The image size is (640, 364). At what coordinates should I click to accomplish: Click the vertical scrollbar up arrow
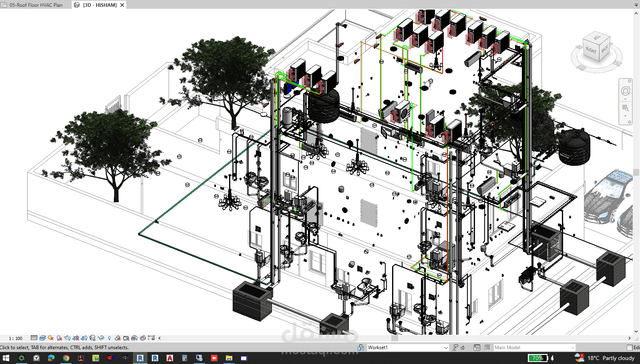click(x=636, y=13)
